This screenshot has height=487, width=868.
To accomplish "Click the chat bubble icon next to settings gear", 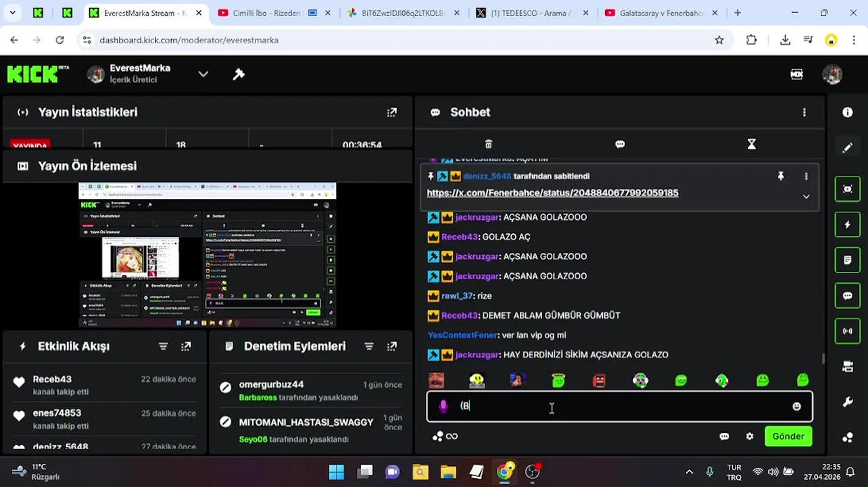I will coord(724,436).
